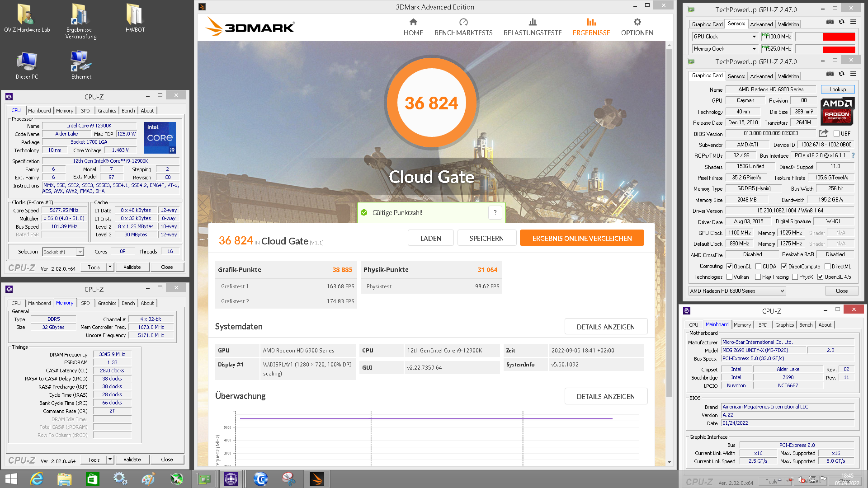The image size is (868, 488).
Task: Click the Bench tab in the CPU-Z Mainboard window
Action: coord(806,325)
